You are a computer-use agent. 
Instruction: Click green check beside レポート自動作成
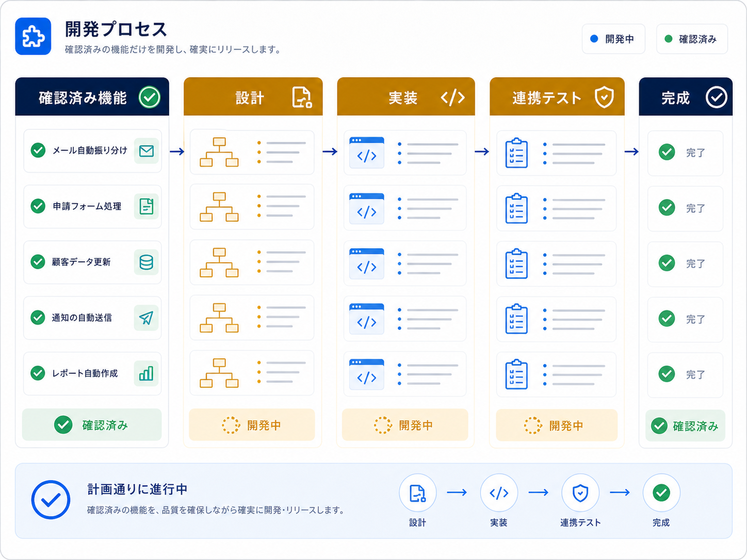[38, 373]
